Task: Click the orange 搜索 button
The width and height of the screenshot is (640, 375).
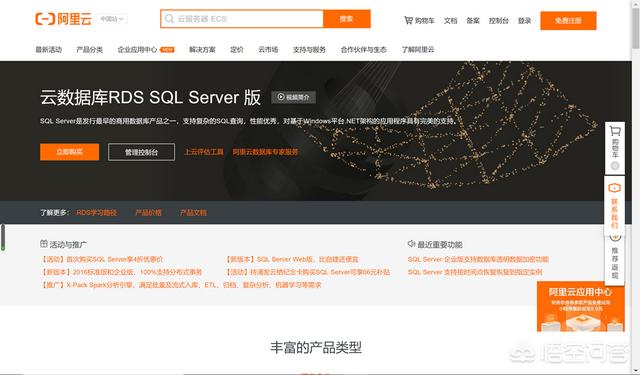Action: tap(347, 19)
